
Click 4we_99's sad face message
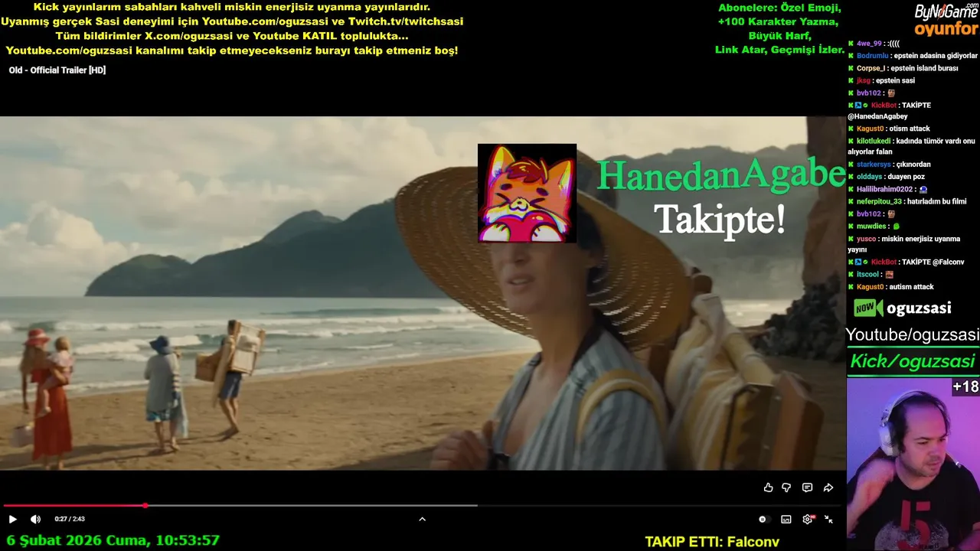click(874, 44)
